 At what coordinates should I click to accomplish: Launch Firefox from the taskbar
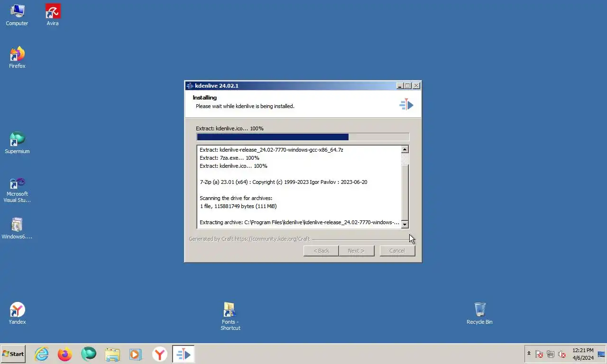(65, 354)
